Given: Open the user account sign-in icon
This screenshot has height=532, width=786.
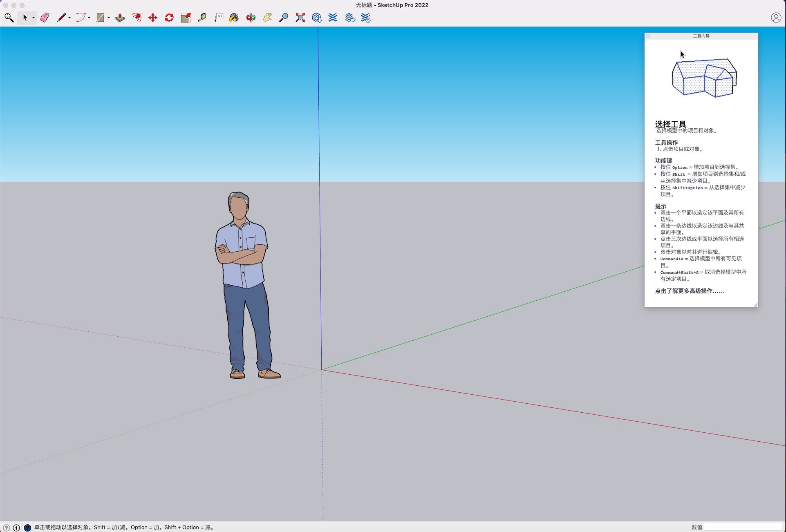Looking at the screenshot, I should click(776, 18).
